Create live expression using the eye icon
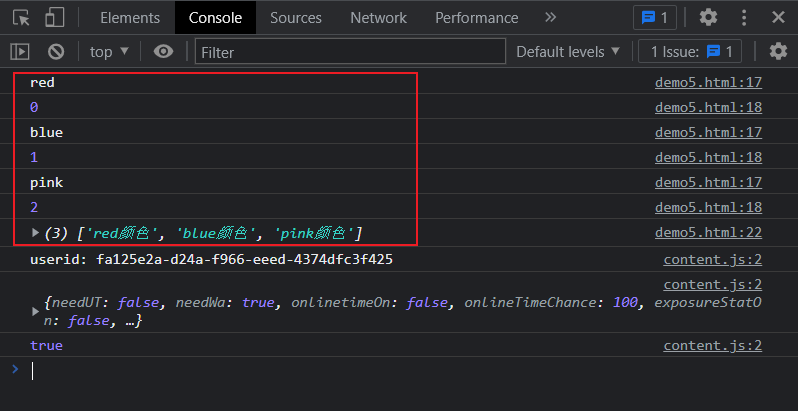Viewport: 798px width, 411px height. click(x=164, y=52)
